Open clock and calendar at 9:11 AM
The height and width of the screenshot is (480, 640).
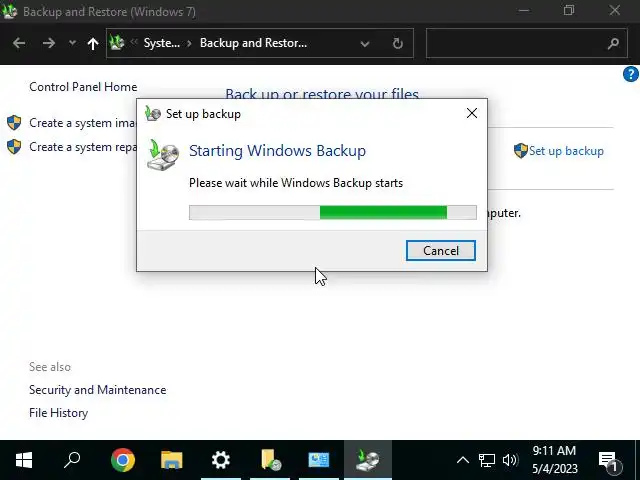pyautogui.click(x=555, y=460)
